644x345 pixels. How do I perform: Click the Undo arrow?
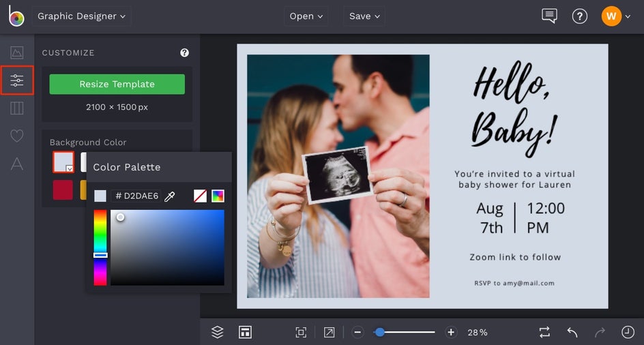(x=572, y=332)
